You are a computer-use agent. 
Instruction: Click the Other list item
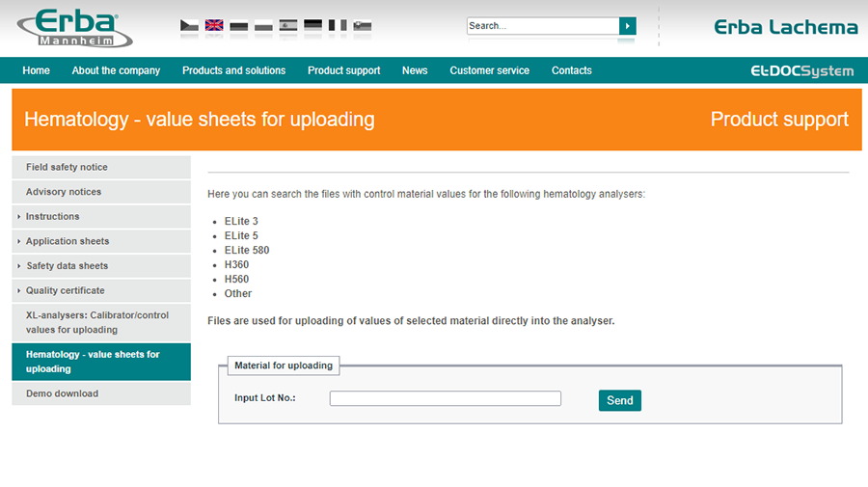[238, 294]
